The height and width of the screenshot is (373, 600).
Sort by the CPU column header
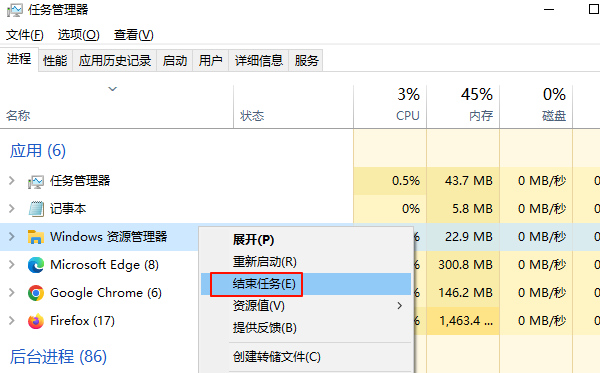[390, 107]
